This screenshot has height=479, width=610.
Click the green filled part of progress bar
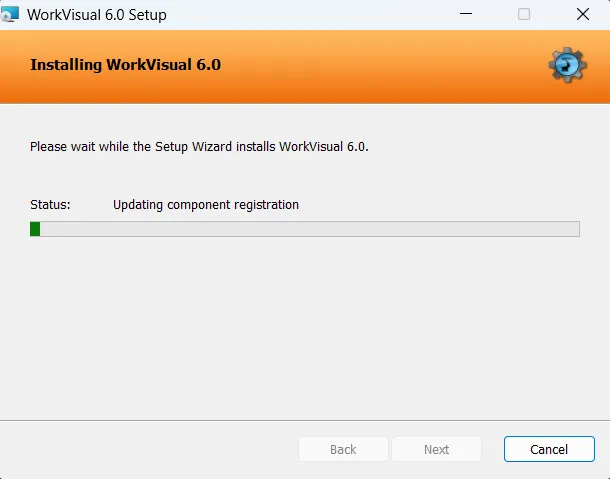(x=35, y=229)
